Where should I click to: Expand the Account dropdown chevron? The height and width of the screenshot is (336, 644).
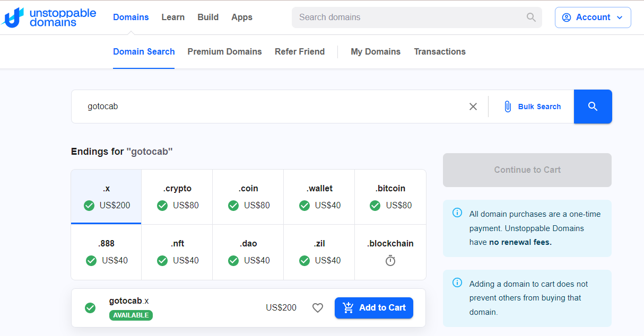pyautogui.click(x=619, y=17)
